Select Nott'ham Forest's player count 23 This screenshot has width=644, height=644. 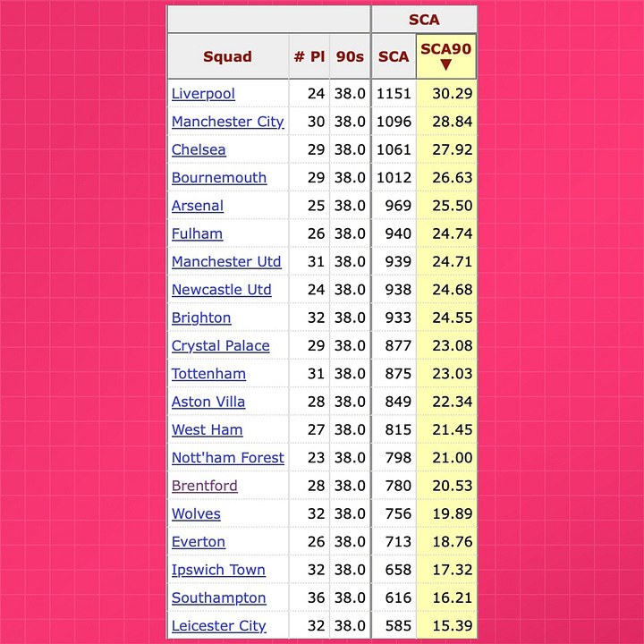click(317, 458)
